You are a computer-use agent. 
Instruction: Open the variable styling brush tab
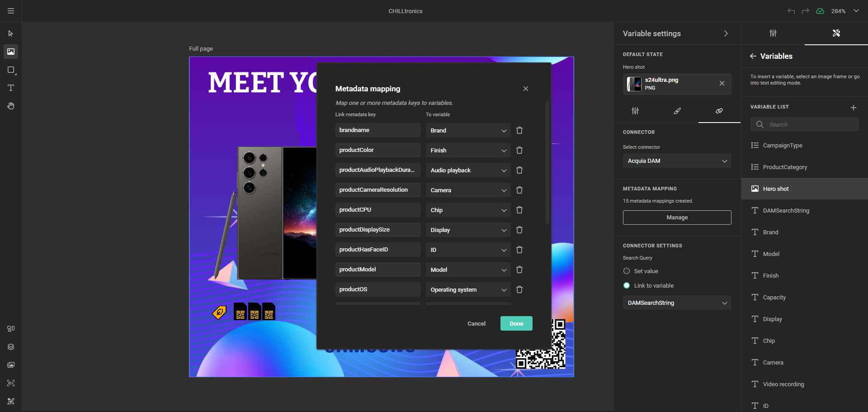coord(677,111)
